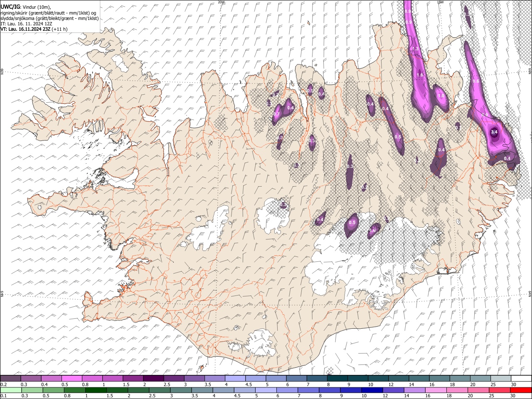Viewport: 532px width, 399px height.
Task: Click the 'VT: Lau. 16.11.2024 23Z' valid time line
Action: pos(34,29)
